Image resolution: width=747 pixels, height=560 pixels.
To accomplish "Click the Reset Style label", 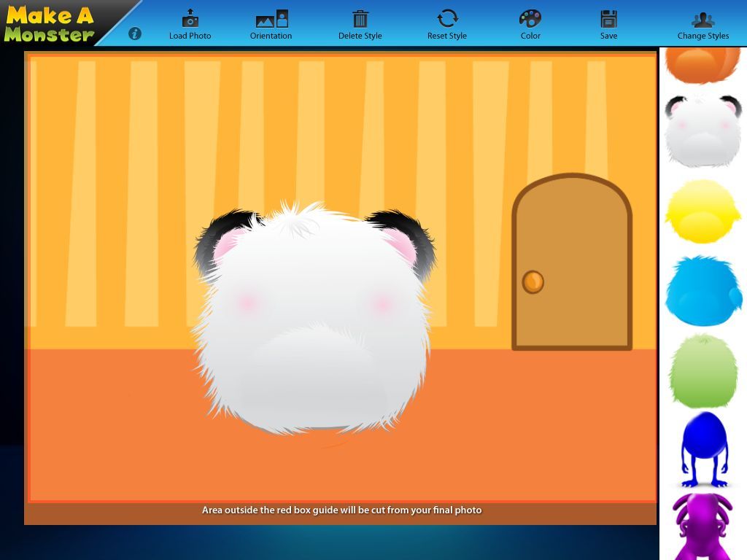I will [x=447, y=36].
